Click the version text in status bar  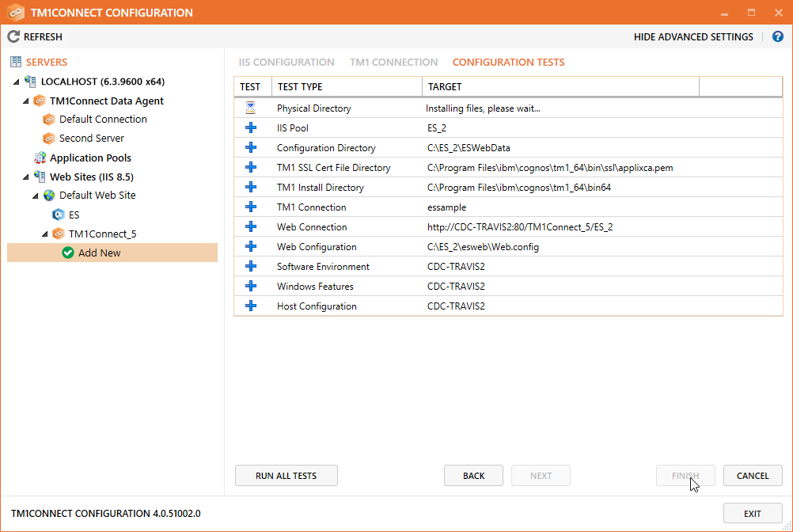[106, 513]
